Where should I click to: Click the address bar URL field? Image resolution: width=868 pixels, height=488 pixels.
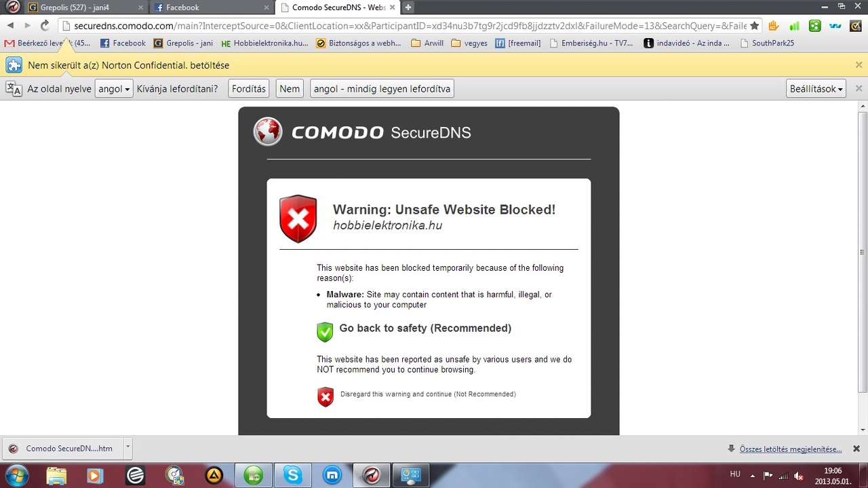[410, 26]
